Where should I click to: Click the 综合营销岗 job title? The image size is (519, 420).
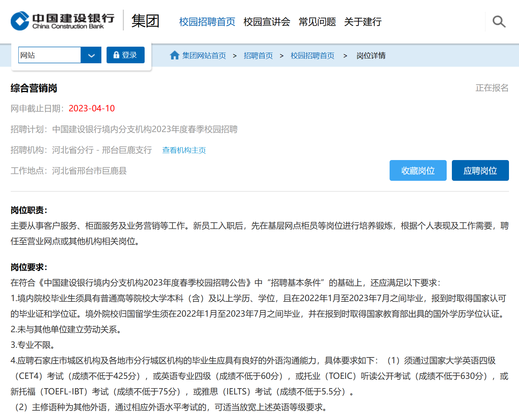[x=34, y=88]
